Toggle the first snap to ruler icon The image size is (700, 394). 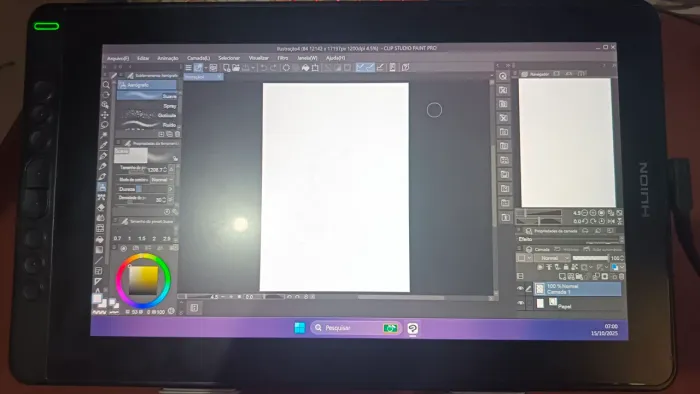(x=360, y=67)
